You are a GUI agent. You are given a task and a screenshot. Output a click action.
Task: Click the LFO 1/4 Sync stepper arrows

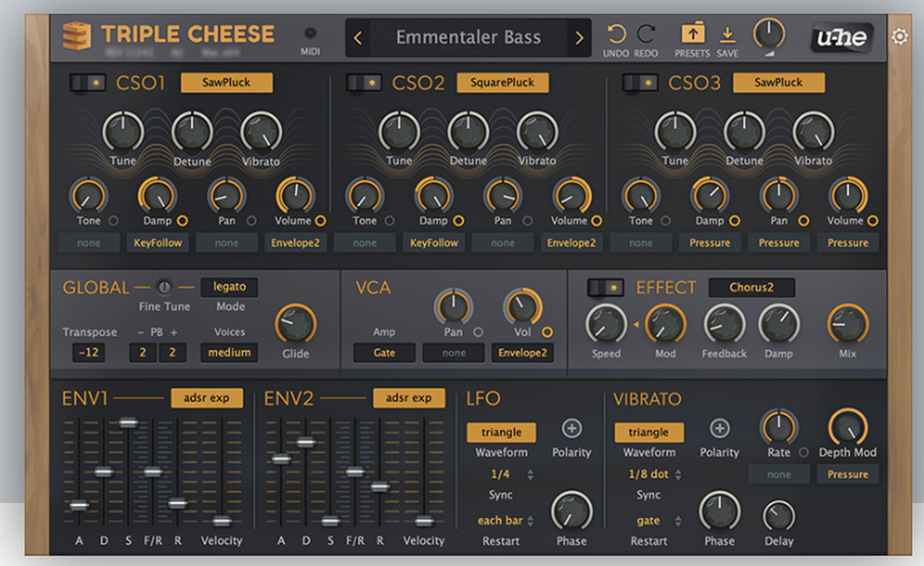tap(530, 475)
